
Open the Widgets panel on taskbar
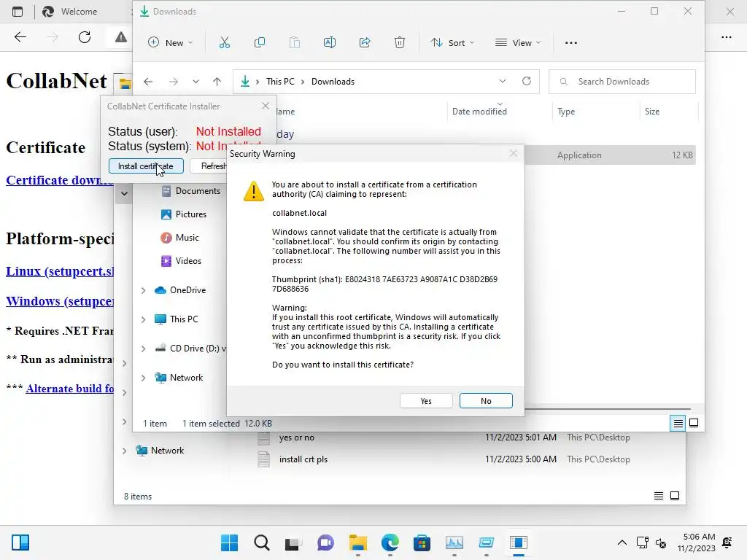tap(20, 542)
